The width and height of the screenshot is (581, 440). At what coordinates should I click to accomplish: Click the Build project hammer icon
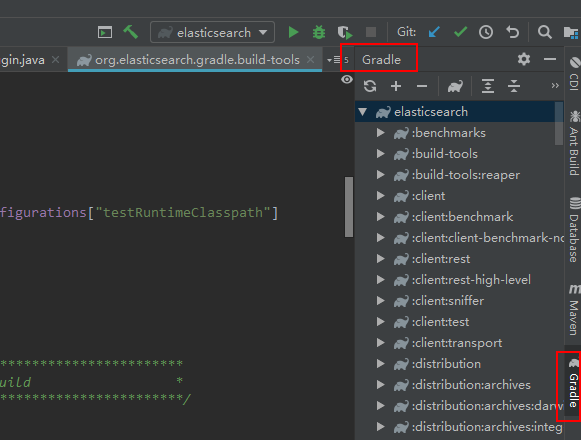130,32
